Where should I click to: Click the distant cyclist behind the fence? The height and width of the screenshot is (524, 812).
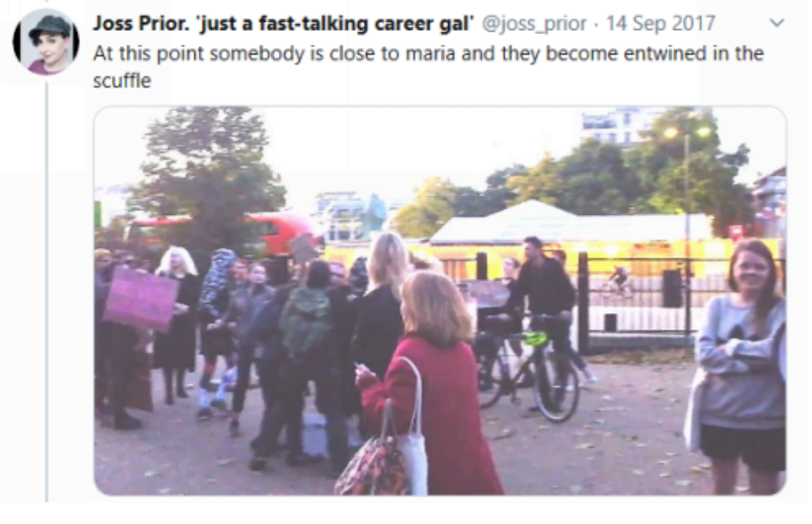click(x=619, y=281)
